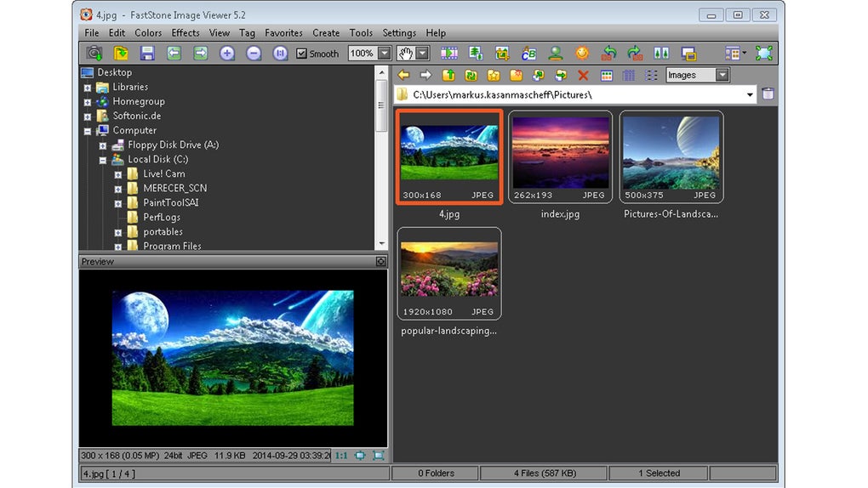Expand the Homegroup tree node
The image size is (868, 488).
[88, 102]
